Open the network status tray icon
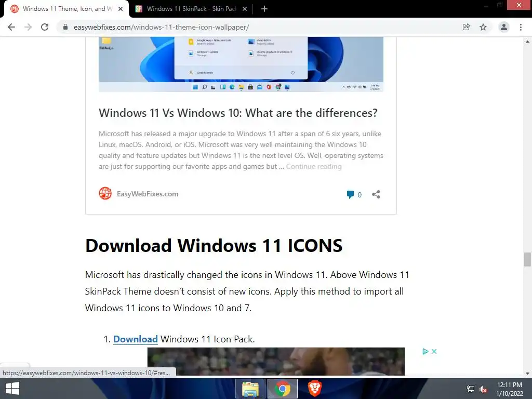Screen dimensions: 532x399 tap(471, 389)
